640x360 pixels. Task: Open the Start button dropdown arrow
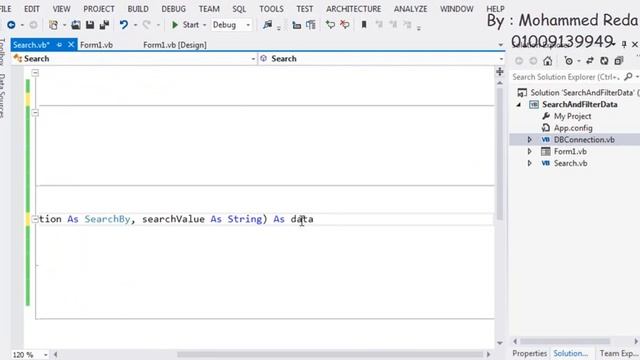coord(204,25)
